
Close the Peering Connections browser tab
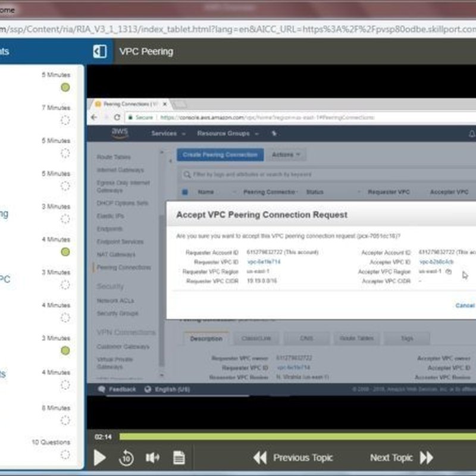click(x=165, y=104)
